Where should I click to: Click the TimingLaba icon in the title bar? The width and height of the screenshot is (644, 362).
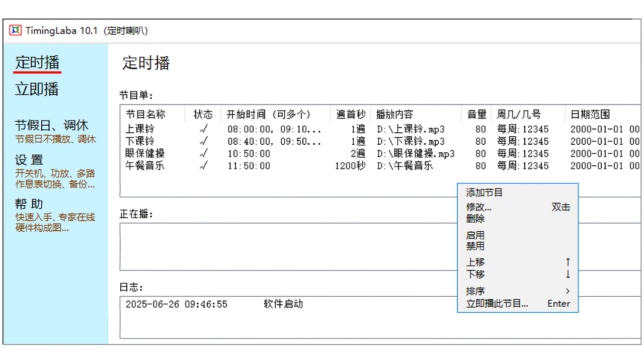pos(15,30)
